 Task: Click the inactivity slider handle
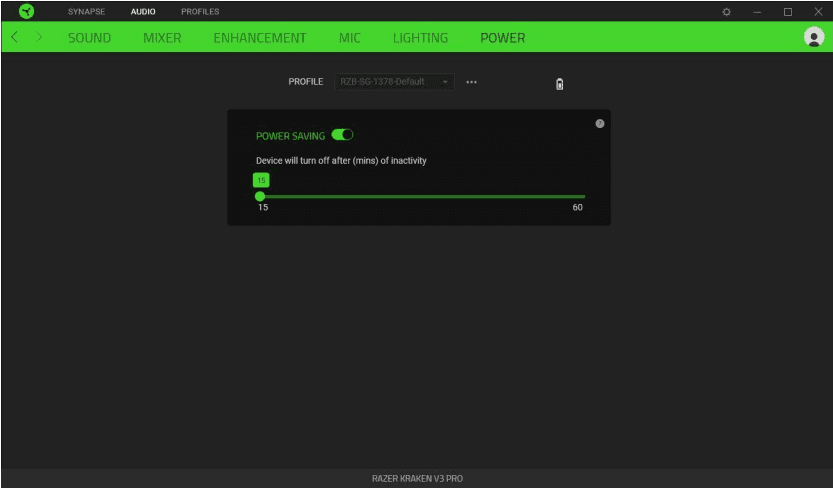pyautogui.click(x=260, y=196)
